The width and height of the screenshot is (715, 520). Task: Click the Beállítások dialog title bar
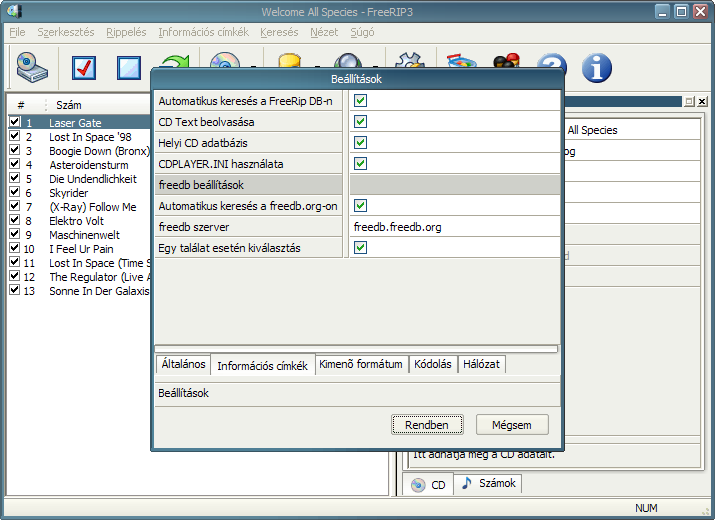(357, 79)
